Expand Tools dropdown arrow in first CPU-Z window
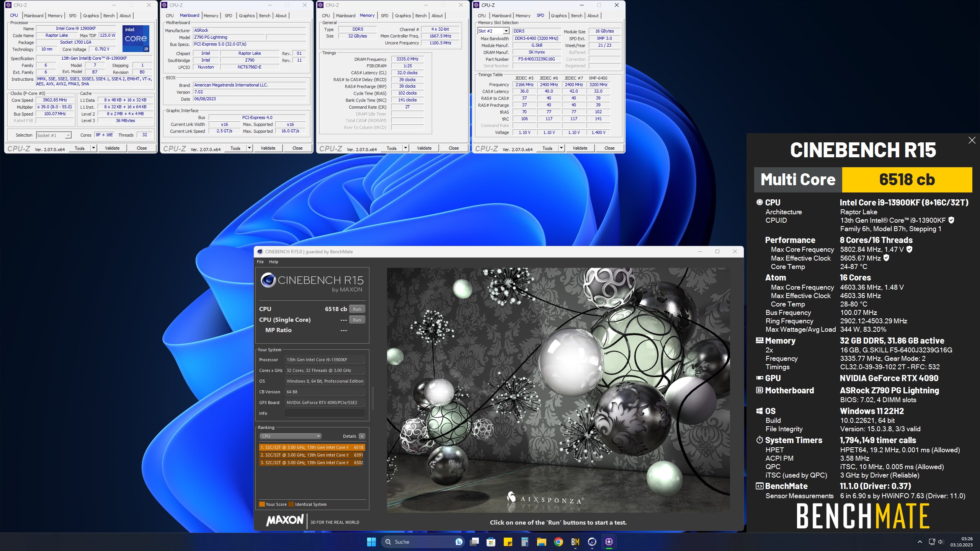Screen dimensions: 980x551 tap(93, 148)
